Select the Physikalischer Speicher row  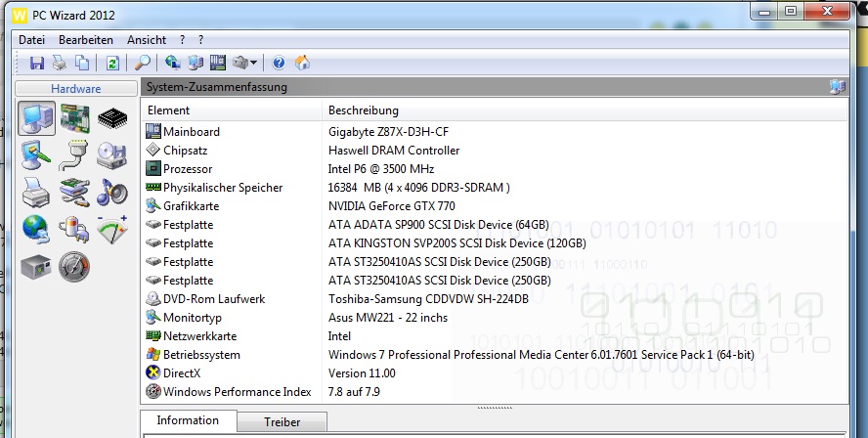pyautogui.click(x=495, y=187)
